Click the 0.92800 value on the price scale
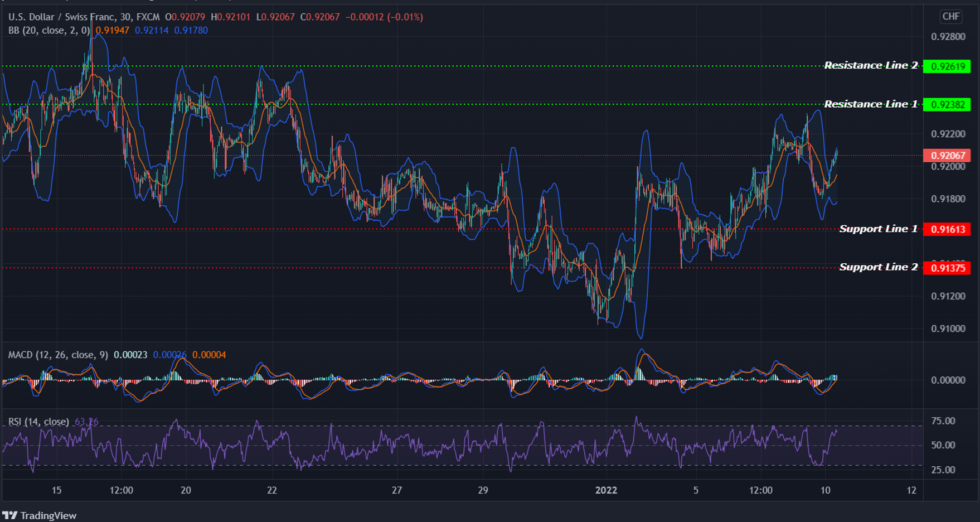Image resolution: width=980 pixels, height=522 pixels. pyautogui.click(x=948, y=36)
